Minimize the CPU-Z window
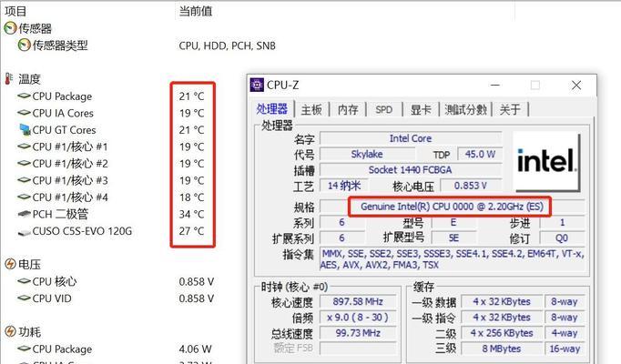Image resolution: width=621 pixels, height=364 pixels. 495,85
